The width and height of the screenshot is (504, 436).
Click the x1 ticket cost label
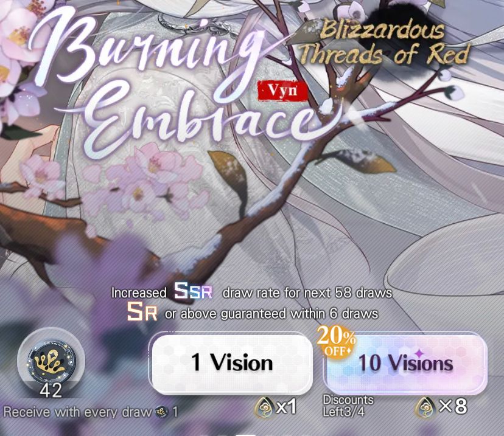coord(286,407)
